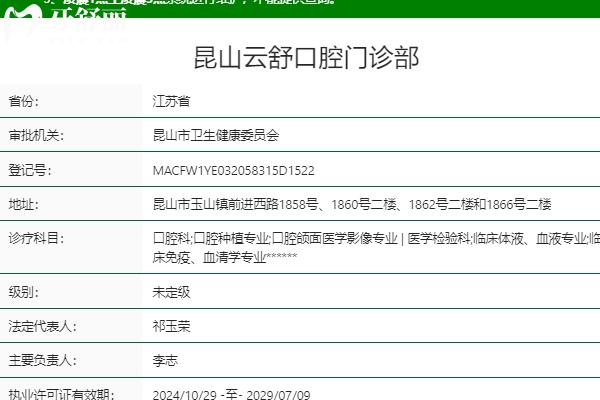Viewport: 600px width, 400px height.
Task: Click the value 江苏省
Action: (171, 101)
